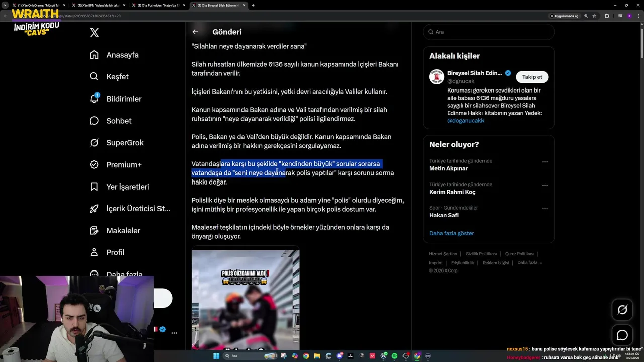Click the Makaleler article icon
The height and width of the screenshot is (362, 644).
coord(94,230)
